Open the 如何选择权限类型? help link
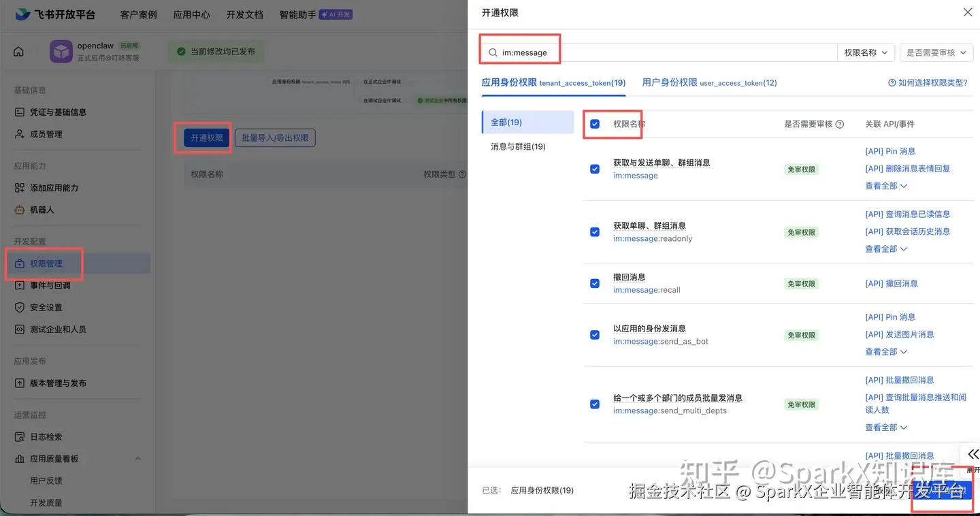 tap(928, 82)
